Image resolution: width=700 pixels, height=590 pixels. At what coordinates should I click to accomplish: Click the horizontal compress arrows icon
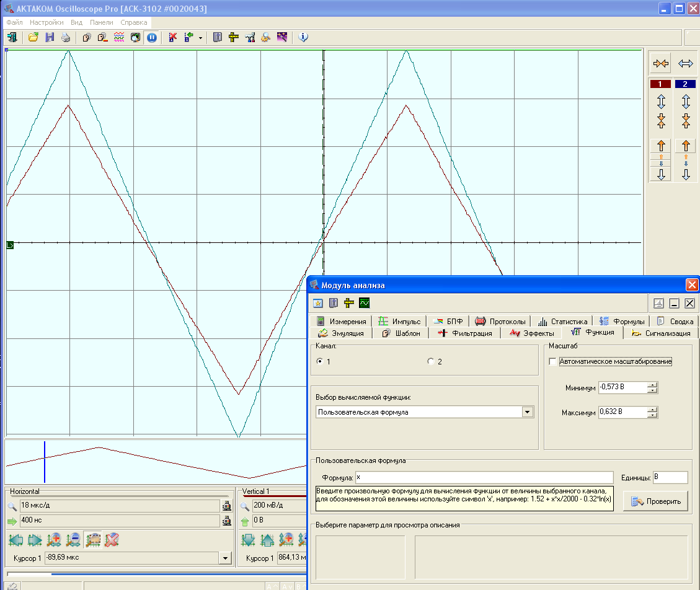661,63
